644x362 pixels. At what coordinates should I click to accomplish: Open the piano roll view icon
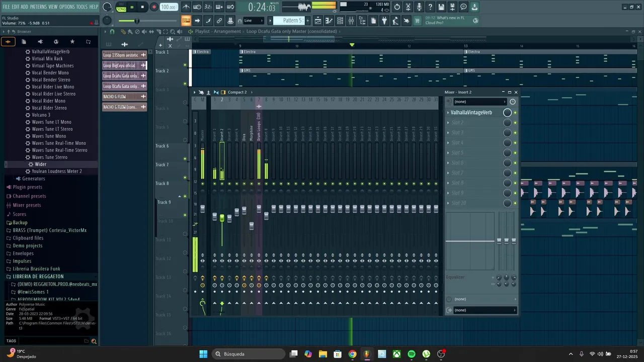click(329, 21)
